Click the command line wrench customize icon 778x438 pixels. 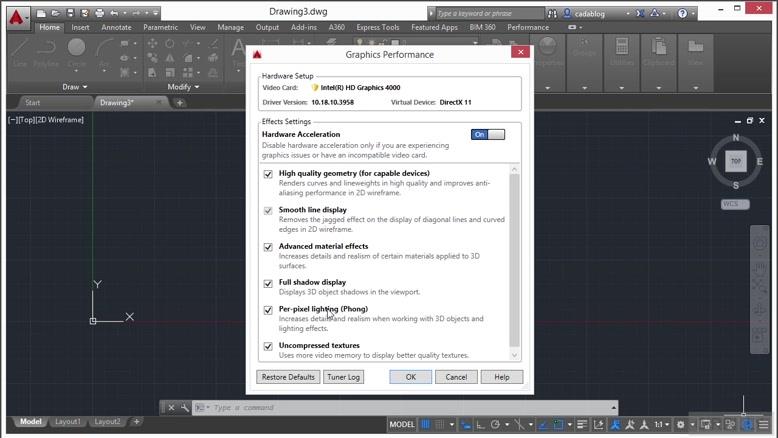coord(185,408)
